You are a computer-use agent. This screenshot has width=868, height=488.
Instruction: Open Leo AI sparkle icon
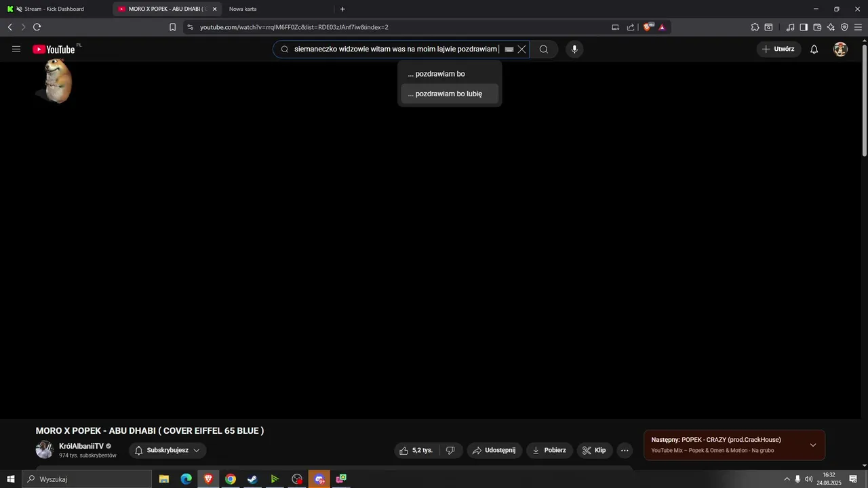[x=831, y=27]
